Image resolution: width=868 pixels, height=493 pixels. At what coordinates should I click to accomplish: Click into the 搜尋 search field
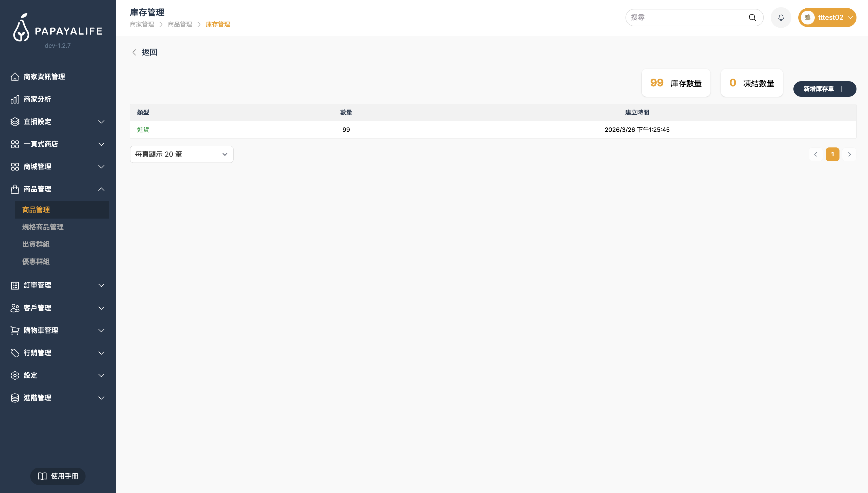click(687, 18)
